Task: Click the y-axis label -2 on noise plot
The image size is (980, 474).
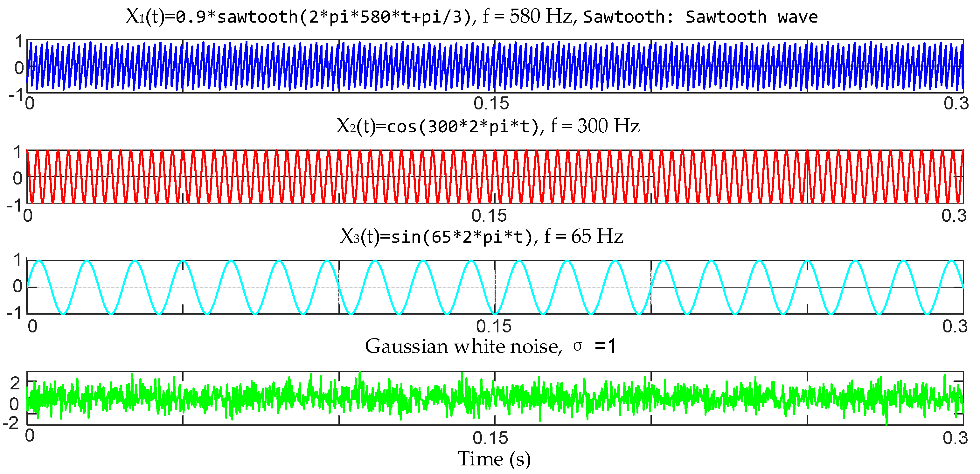Action: 10,423
